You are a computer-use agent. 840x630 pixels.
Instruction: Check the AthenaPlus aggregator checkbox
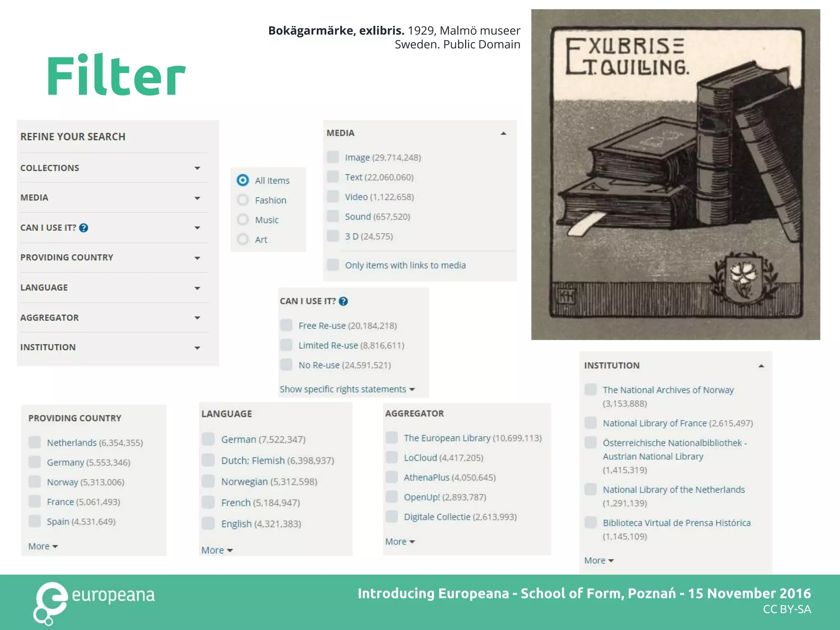coord(392,477)
